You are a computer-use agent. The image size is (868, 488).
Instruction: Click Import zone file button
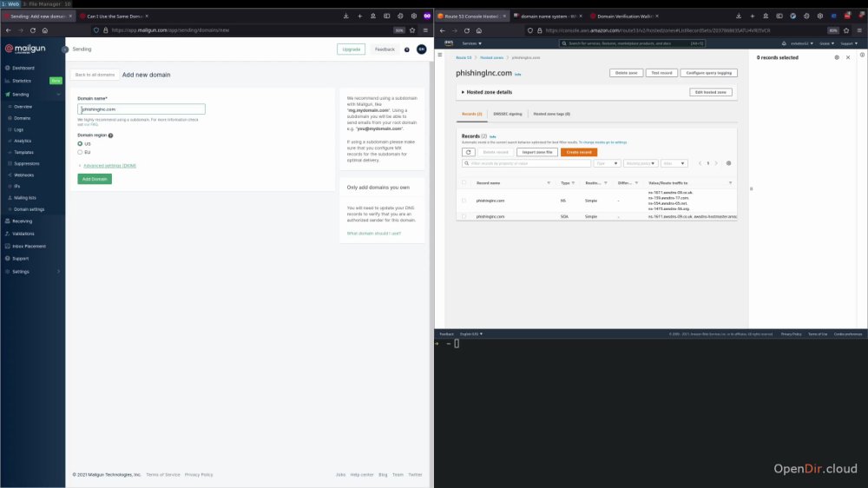click(x=537, y=152)
